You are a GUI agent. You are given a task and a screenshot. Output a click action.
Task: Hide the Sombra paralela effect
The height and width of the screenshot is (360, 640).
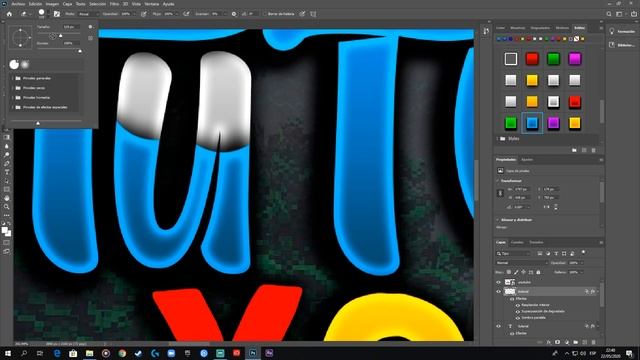(518, 317)
